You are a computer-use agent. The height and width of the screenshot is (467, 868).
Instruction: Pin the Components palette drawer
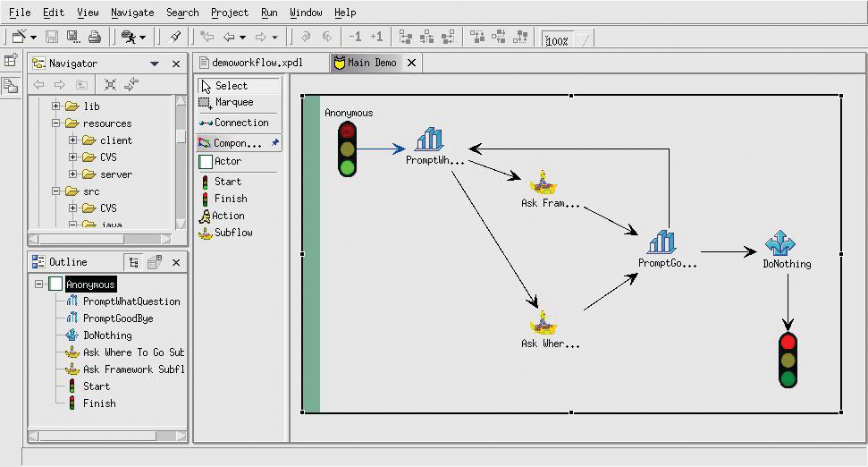pyautogui.click(x=275, y=143)
